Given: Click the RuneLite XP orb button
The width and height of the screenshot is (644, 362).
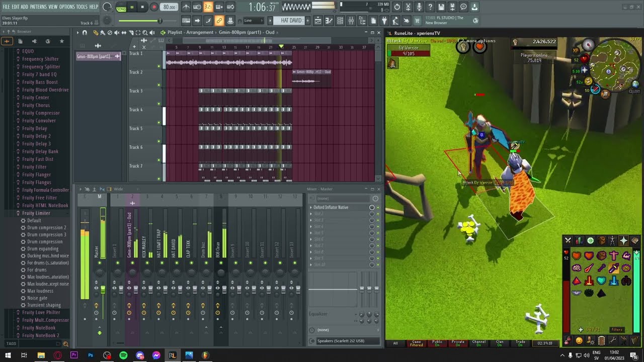Looking at the screenshot, I should 576,51.
